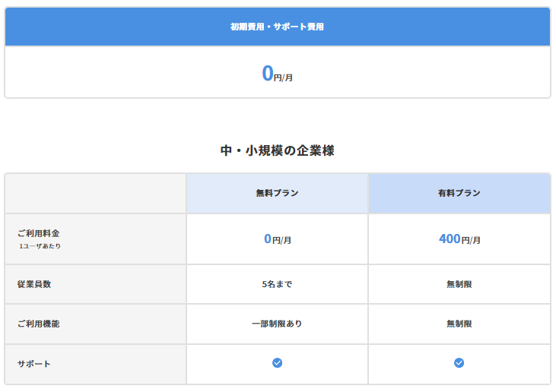556x392 pixels.
Task: Click the 円/月 unit beside the 400 price
Action: (x=472, y=241)
